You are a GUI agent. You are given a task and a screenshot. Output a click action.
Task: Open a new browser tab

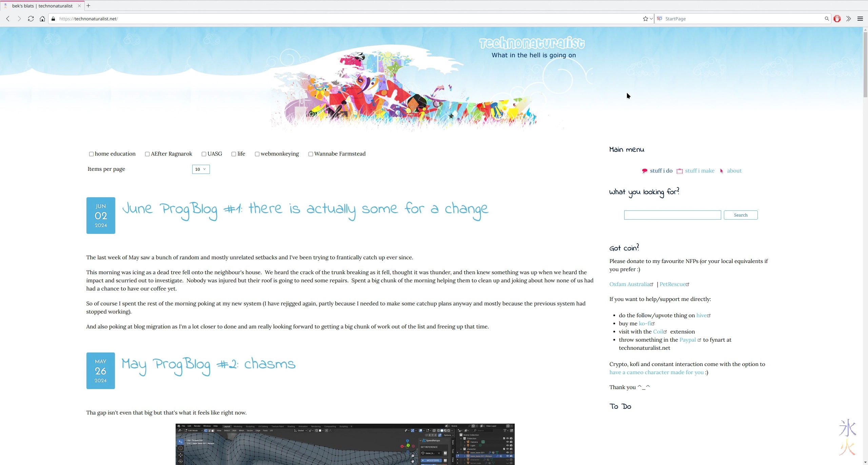[x=88, y=6]
